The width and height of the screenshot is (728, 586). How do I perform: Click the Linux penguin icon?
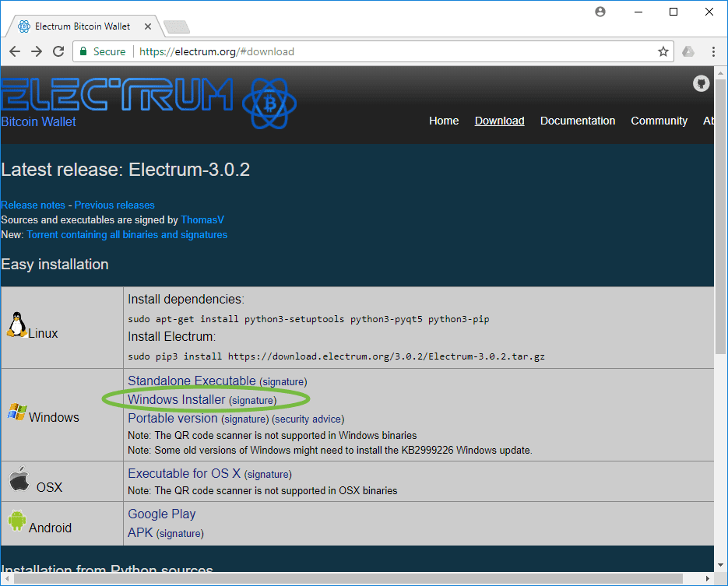[x=16, y=325]
